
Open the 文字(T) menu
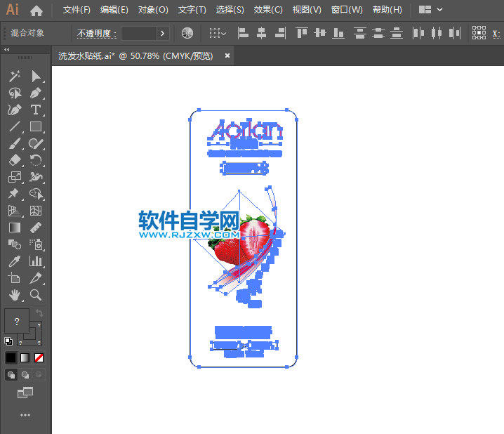[x=192, y=10]
